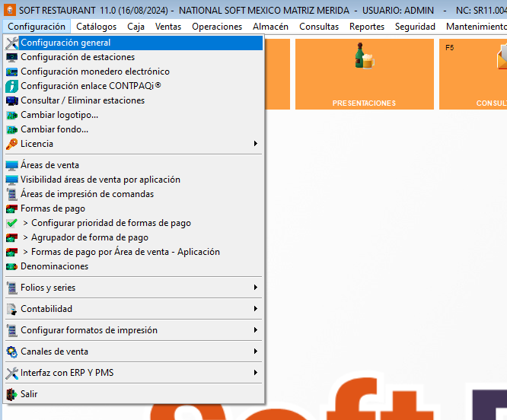
Task: Select Configurar prioridad de formas de pago
Action: coord(134,223)
